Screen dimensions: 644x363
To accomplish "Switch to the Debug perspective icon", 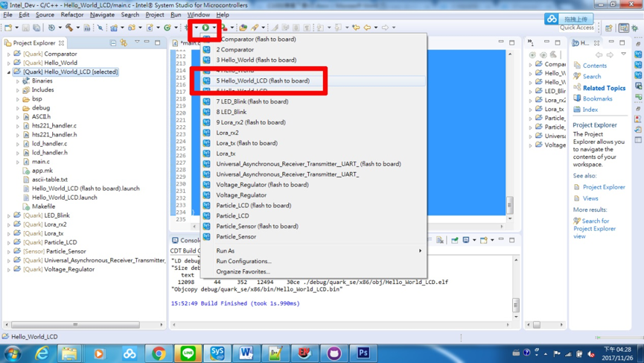I will click(x=635, y=28).
